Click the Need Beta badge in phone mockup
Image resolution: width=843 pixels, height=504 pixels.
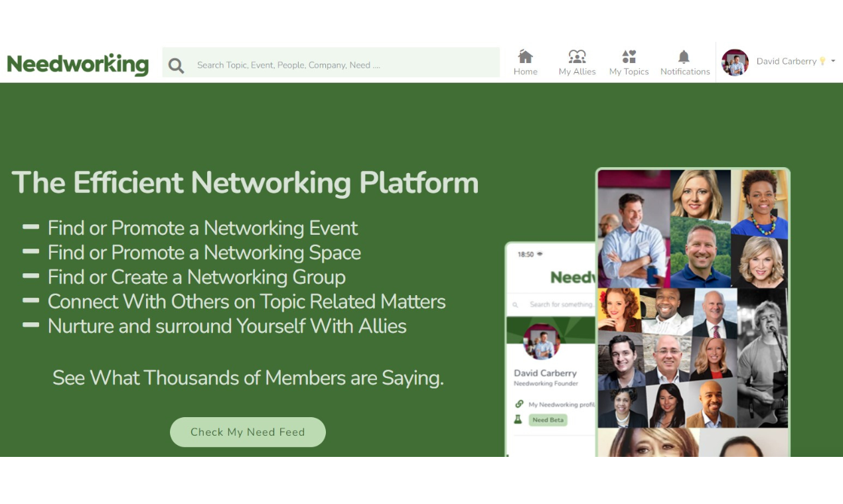(x=548, y=420)
